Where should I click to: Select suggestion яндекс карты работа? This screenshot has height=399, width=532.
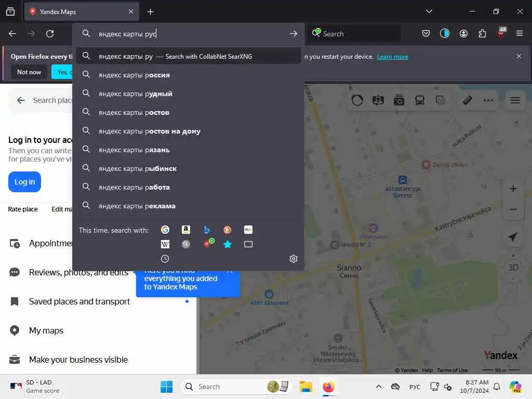188,187
